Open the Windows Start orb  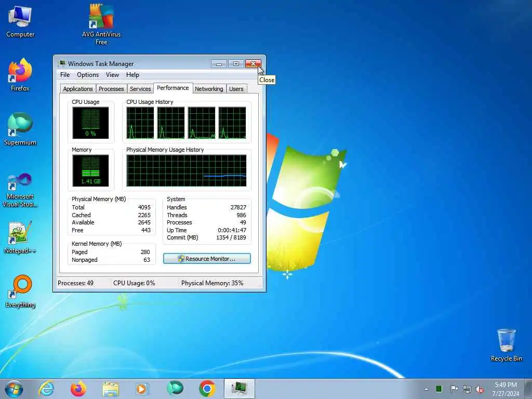click(14, 389)
